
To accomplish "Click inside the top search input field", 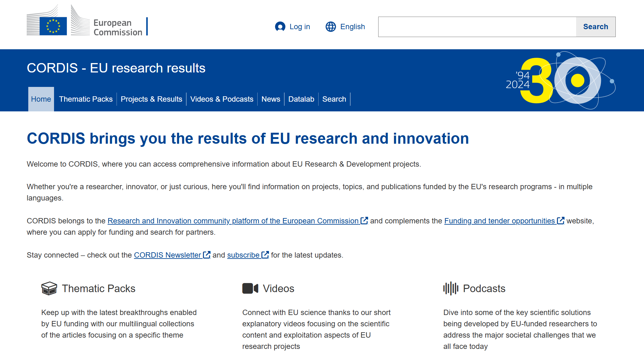I will tap(477, 27).
